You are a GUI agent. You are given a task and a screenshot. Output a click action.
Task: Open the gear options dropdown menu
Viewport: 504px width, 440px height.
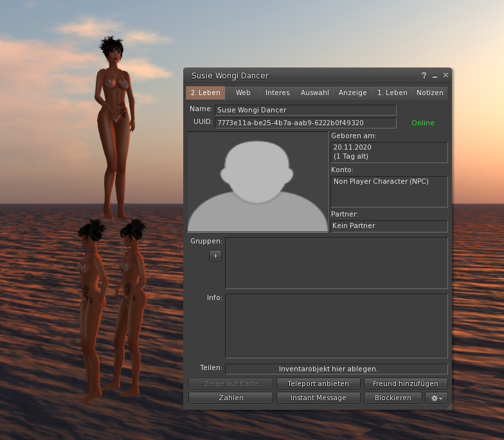pos(437,398)
